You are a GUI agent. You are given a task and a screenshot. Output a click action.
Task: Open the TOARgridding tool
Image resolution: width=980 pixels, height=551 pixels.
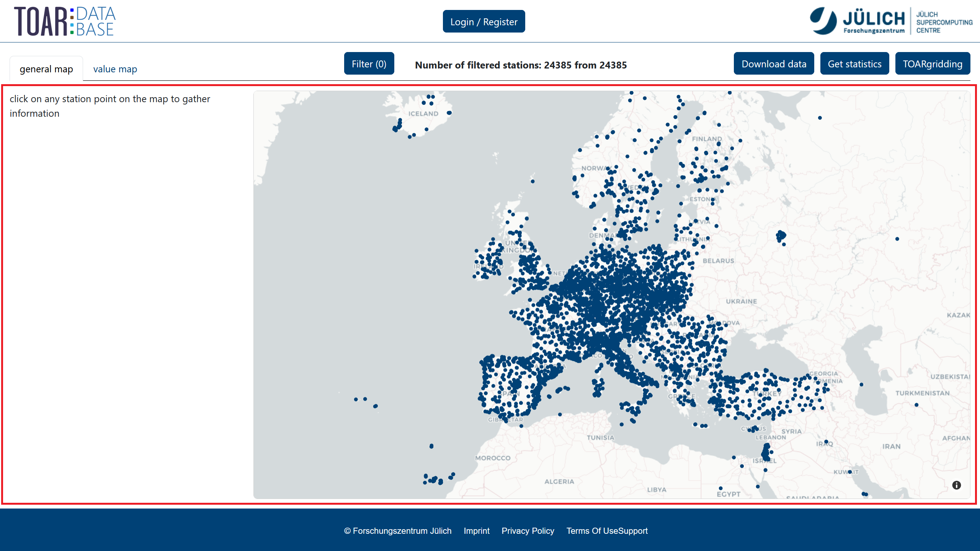pos(932,64)
